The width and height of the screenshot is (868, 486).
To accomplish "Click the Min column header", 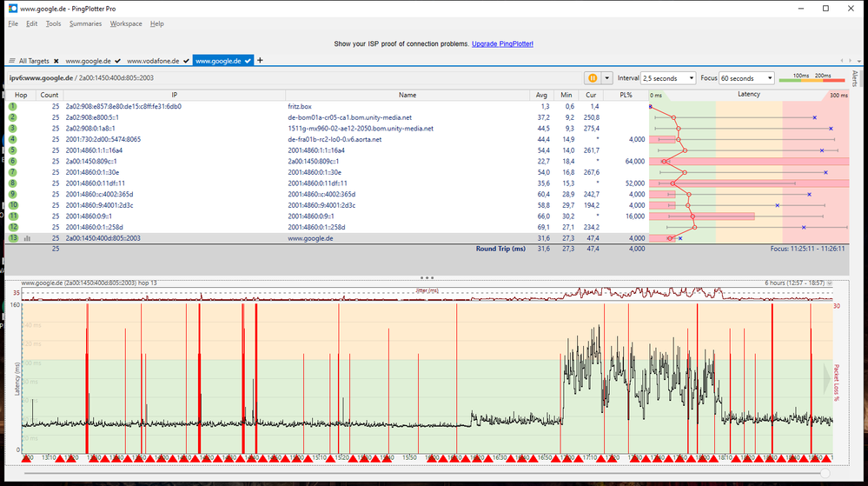I will tap(566, 96).
